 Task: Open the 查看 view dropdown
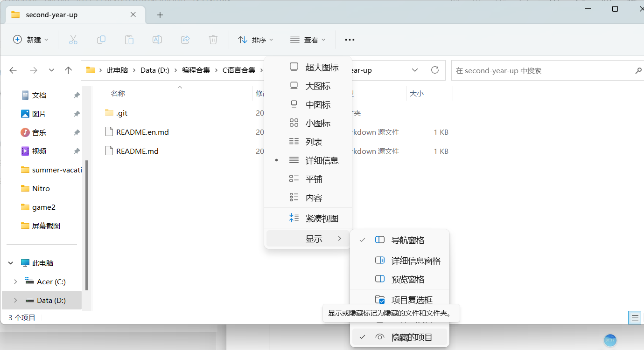pos(308,40)
